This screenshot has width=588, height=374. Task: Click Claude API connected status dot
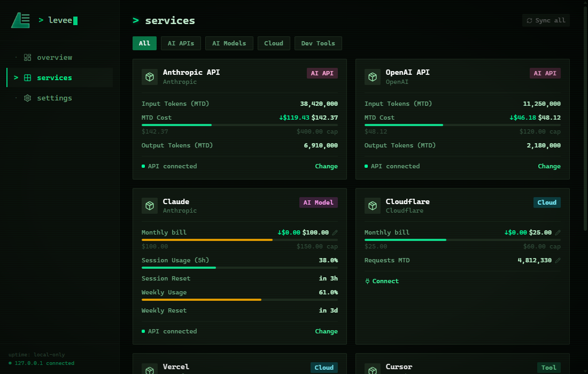[x=143, y=331]
